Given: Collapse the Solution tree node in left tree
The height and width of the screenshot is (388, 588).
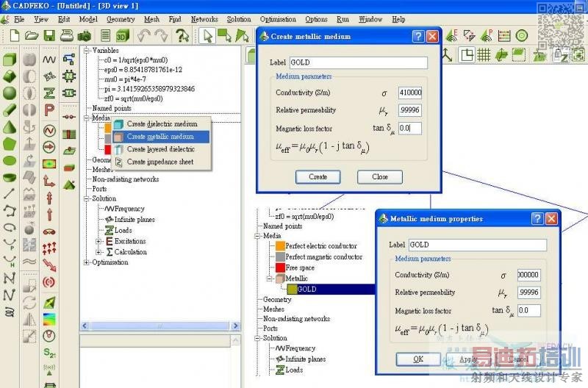Looking at the screenshot, I should (x=87, y=198).
